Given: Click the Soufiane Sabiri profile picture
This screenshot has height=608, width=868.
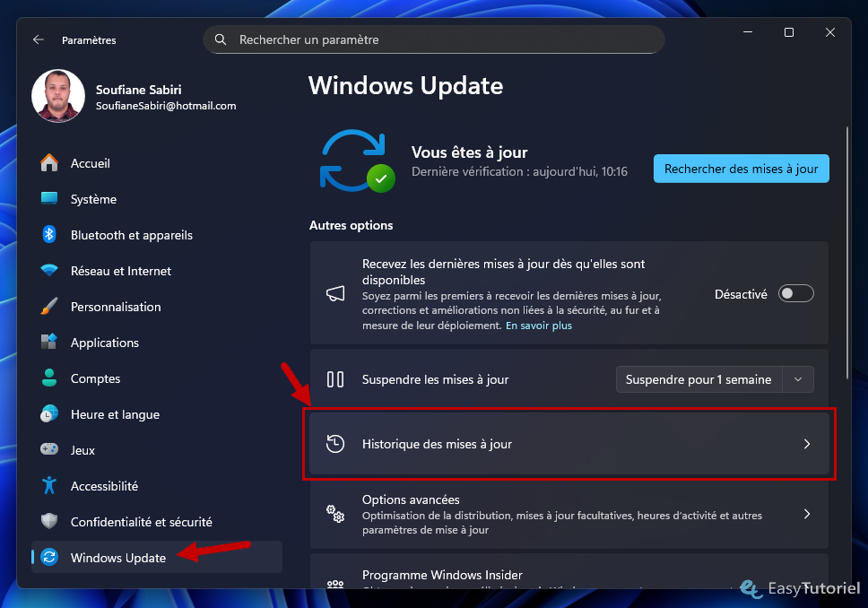Looking at the screenshot, I should (58, 96).
